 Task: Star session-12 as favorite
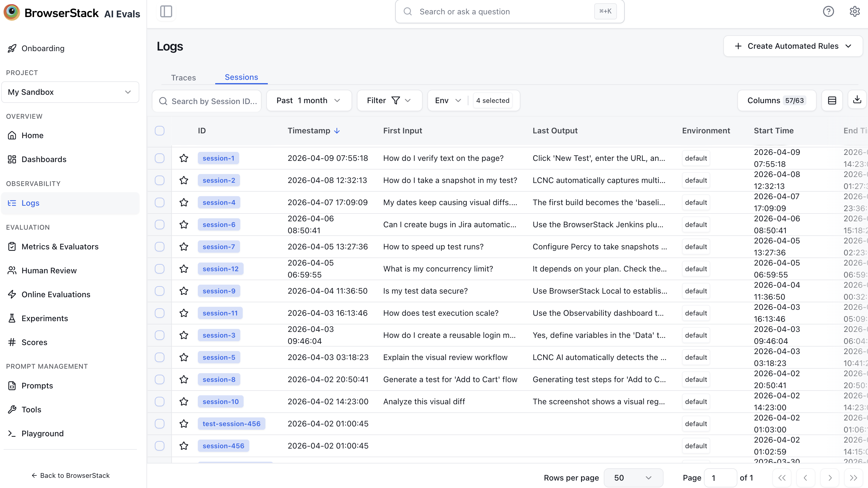point(184,269)
